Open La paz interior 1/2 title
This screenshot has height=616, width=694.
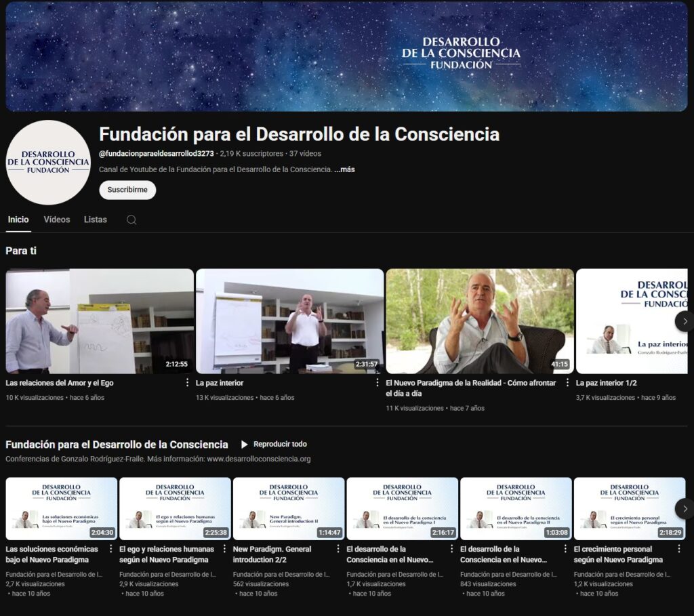pos(607,383)
